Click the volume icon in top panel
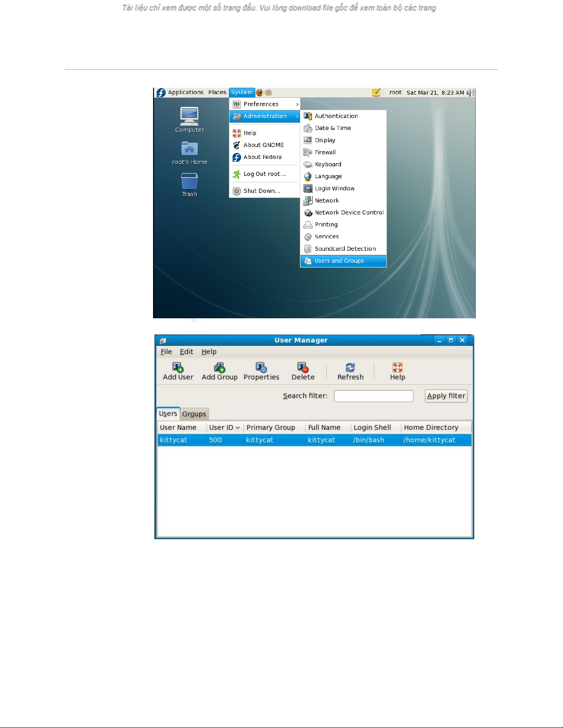The width and height of the screenshot is (563, 728). (x=471, y=93)
